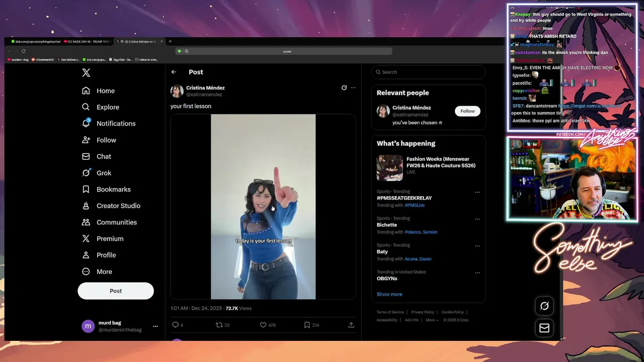The width and height of the screenshot is (644, 362).
Task: Click the Profile person icon
Action: tap(86, 255)
